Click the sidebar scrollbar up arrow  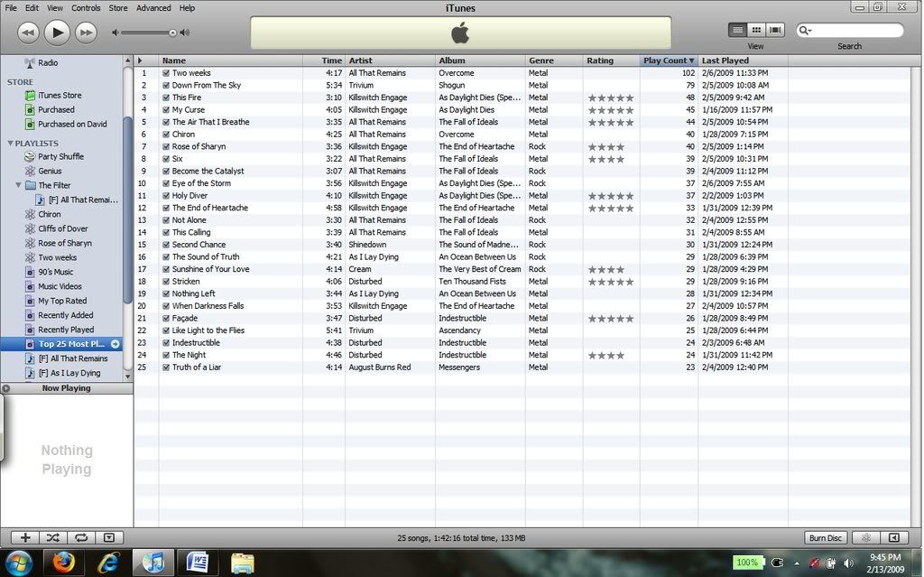[x=128, y=60]
